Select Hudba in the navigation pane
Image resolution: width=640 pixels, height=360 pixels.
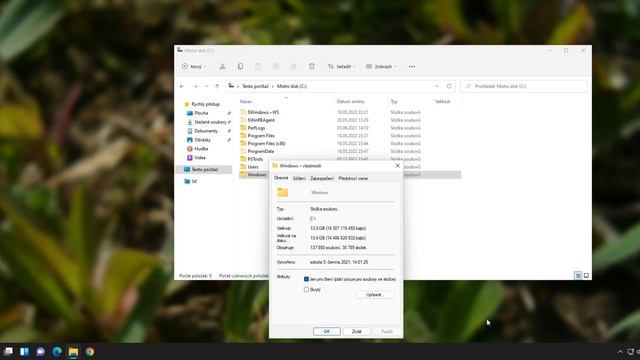coord(201,149)
